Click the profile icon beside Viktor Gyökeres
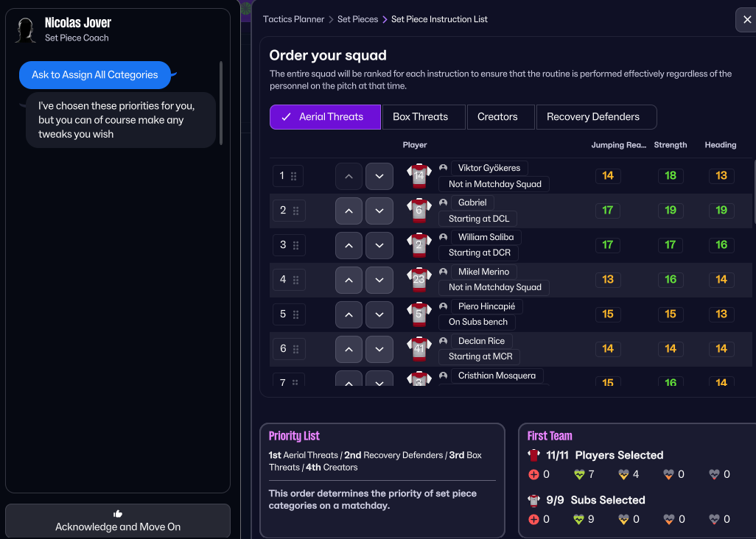 443,168
